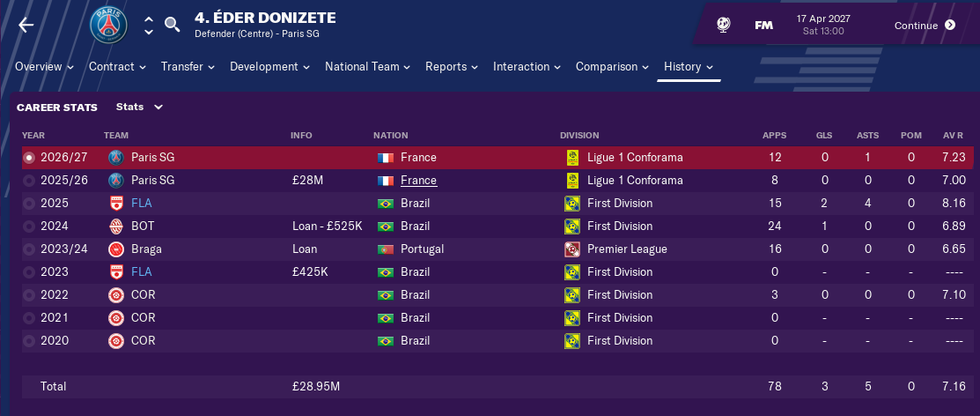Open the search magnifier icon
980x416 pixels.
(x=173, y=25)
